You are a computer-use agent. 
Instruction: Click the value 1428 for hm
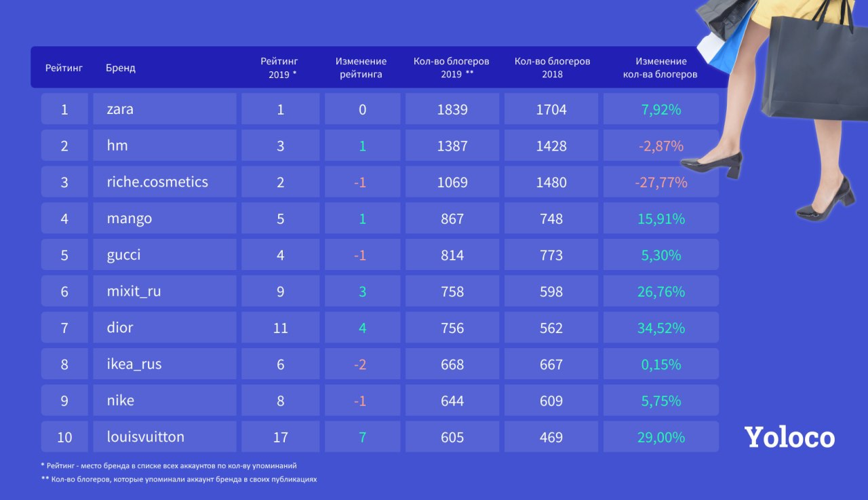click(x=551, y=145)
